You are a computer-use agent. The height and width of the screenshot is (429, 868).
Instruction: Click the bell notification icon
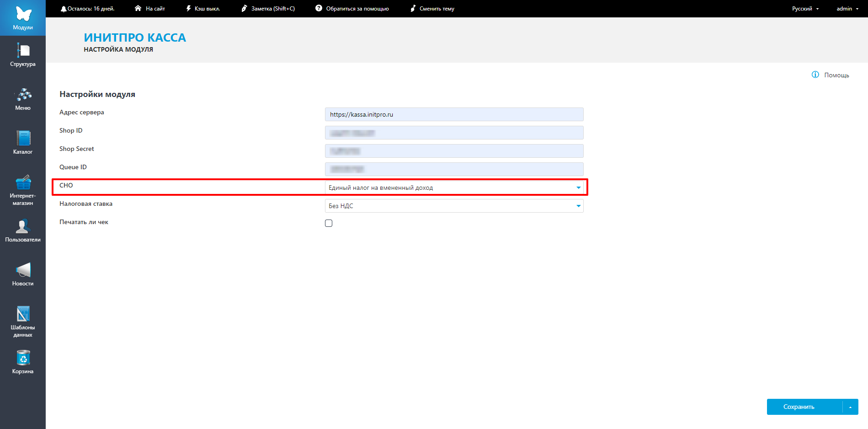(64, 9)
